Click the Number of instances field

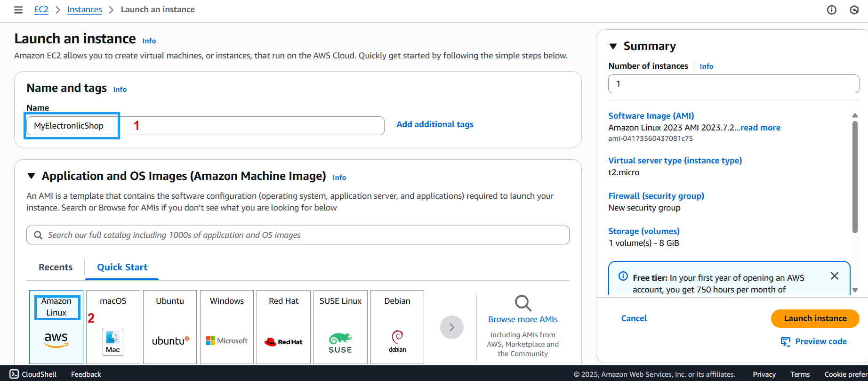tap(734, 84)
